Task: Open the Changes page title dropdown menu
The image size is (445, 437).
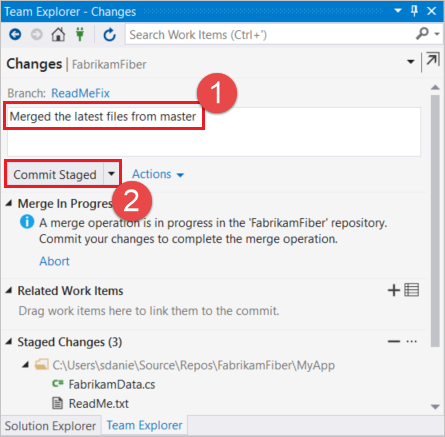Action: pos(411,62)
